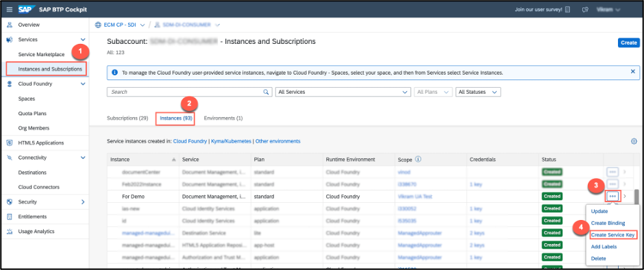Image resolution: width=644 pixels, height=270 pixels.
Task: Choose Create Binding from the menu
Action: pyautogui.click(x=608, y=223)
